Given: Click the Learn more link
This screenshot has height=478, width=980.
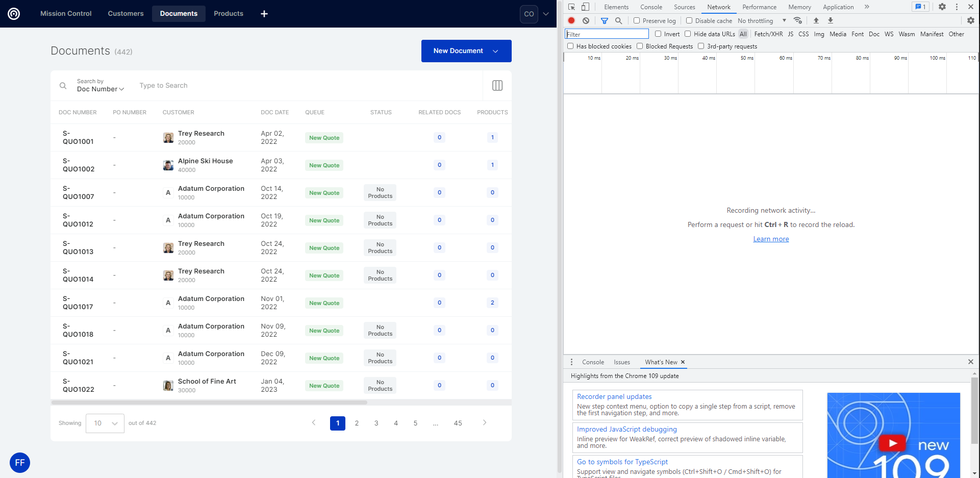Looking at the screenshot, I should coord(770,239).
